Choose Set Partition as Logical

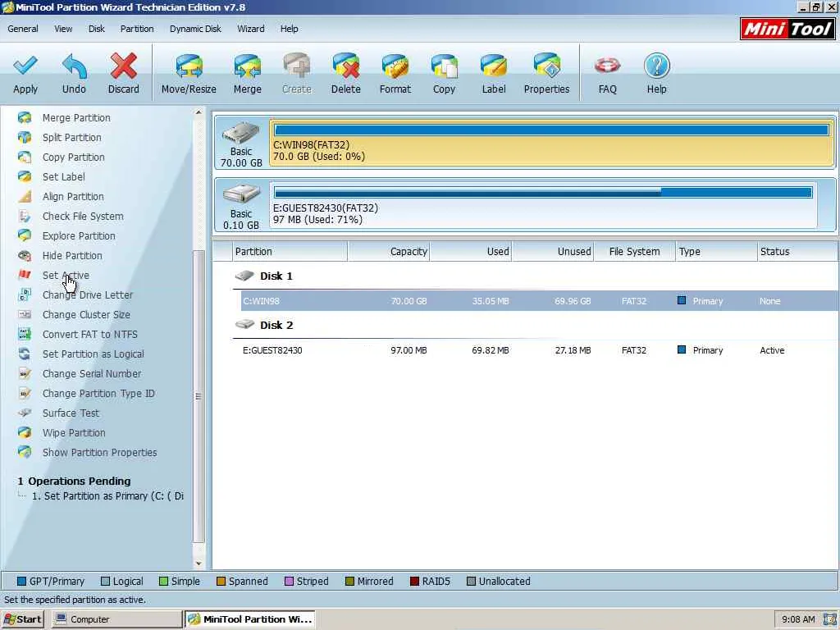click(x=93, y=354)
